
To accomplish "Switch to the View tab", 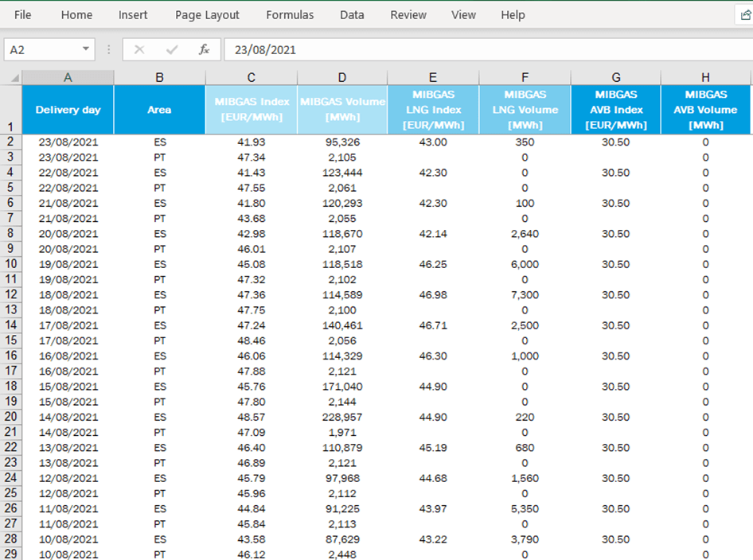I will click(x=463, y=15).
